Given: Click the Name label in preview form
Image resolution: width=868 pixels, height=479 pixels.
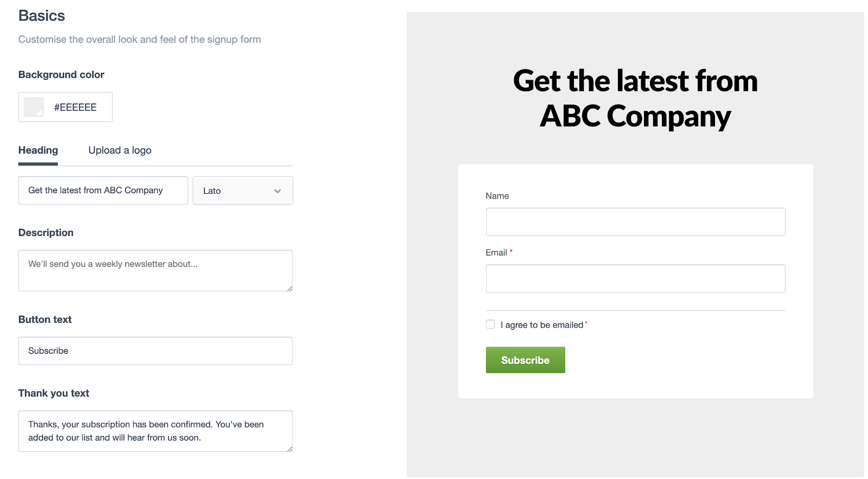Looking at the screenshot, I should (x=497, y=196).
